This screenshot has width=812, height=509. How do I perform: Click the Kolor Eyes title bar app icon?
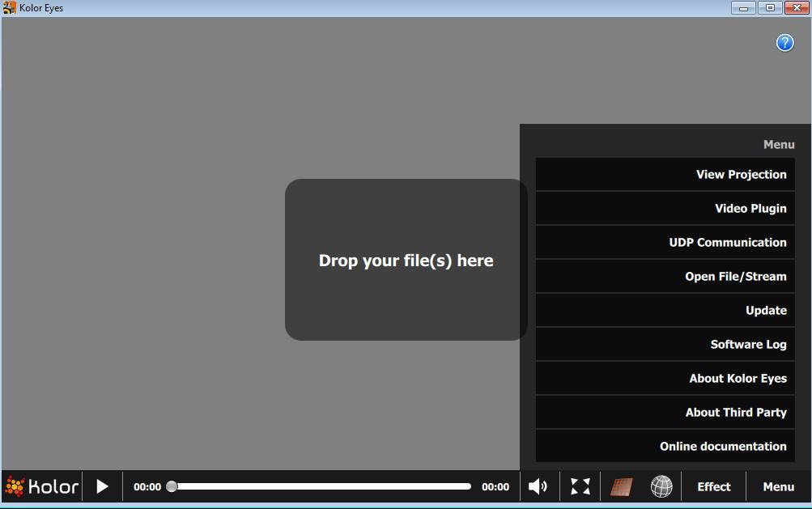(x=10, y=8)
